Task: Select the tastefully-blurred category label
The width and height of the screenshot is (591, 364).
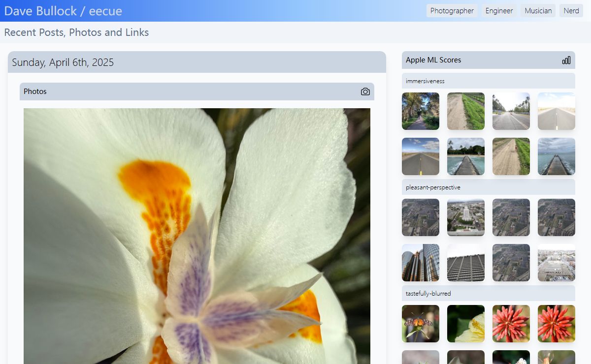Action: 428,294
